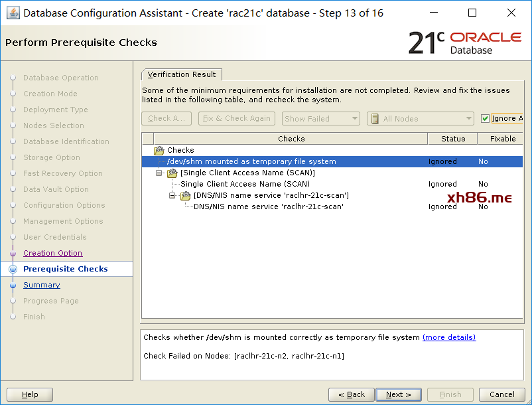Collapse the DNS/NIS name service group
The image size is (532, 405).
coord(172,195)
